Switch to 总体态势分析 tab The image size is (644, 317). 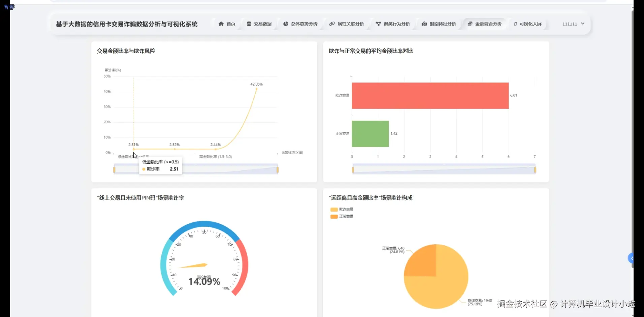300,24
